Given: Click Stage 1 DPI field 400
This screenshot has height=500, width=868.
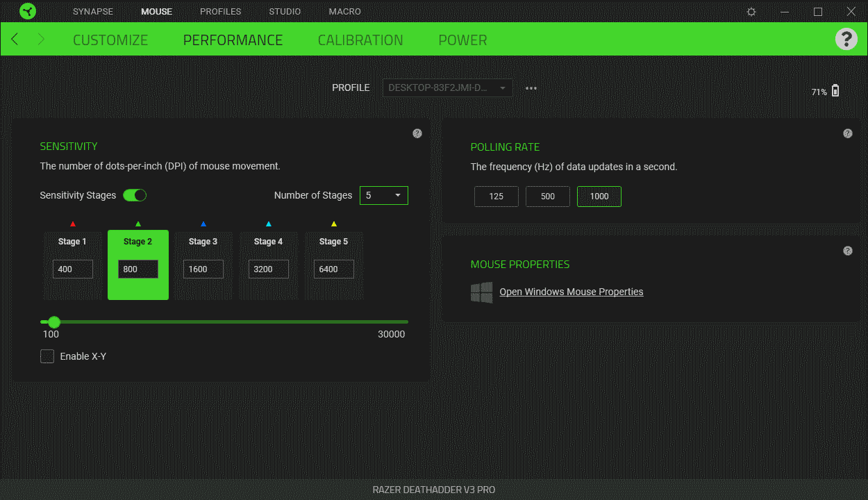Looking at the screenshot, I should 73,269.
